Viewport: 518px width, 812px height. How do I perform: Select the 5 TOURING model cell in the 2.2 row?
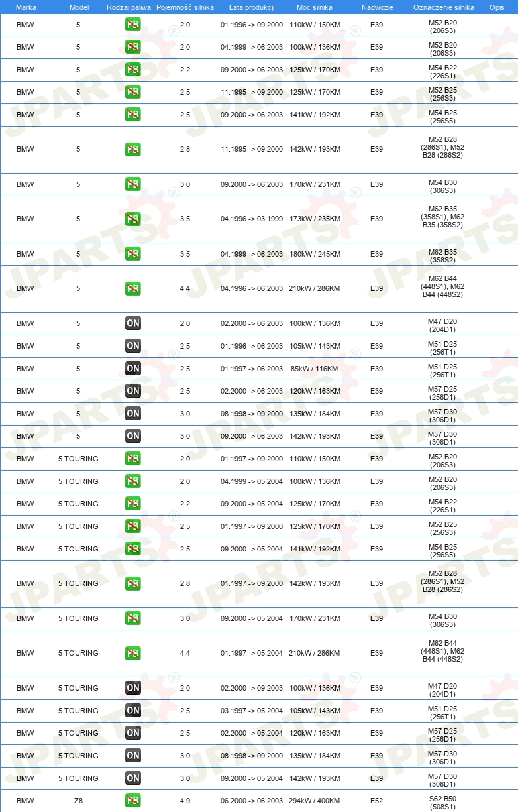78,504
